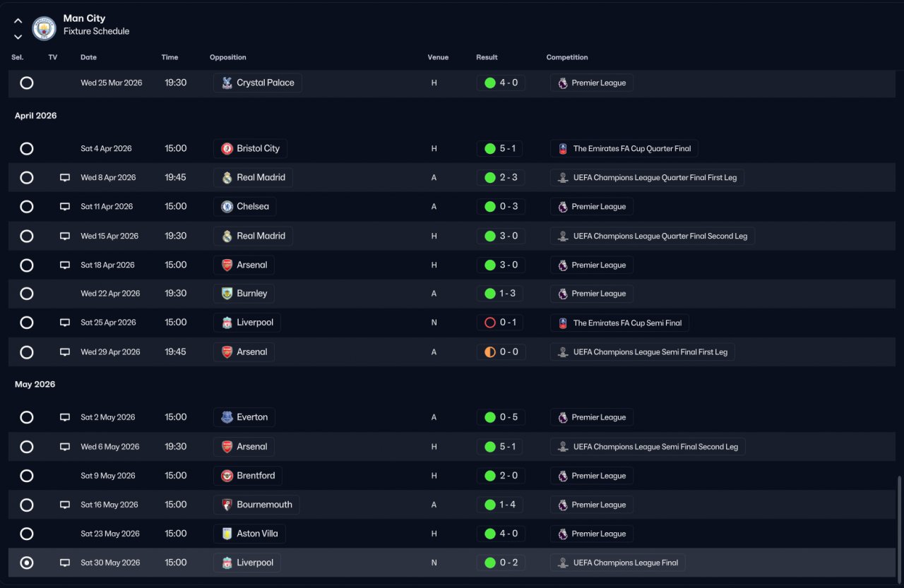Click the Chelsea crest in the opposition column

(x=227, y=207)
